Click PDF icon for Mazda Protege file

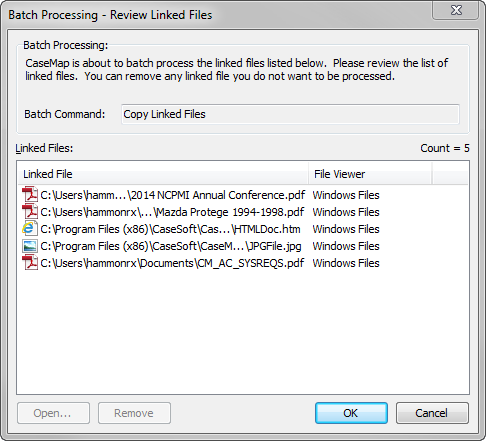(30, 212)
